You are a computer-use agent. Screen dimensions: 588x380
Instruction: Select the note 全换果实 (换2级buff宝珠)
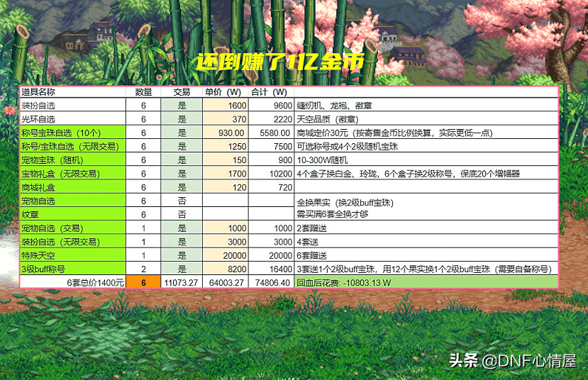point(345,203)
